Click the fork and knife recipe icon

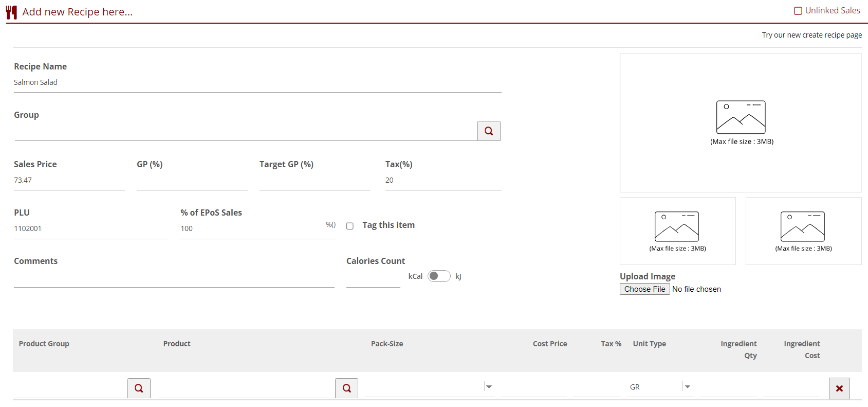point(11,12)
